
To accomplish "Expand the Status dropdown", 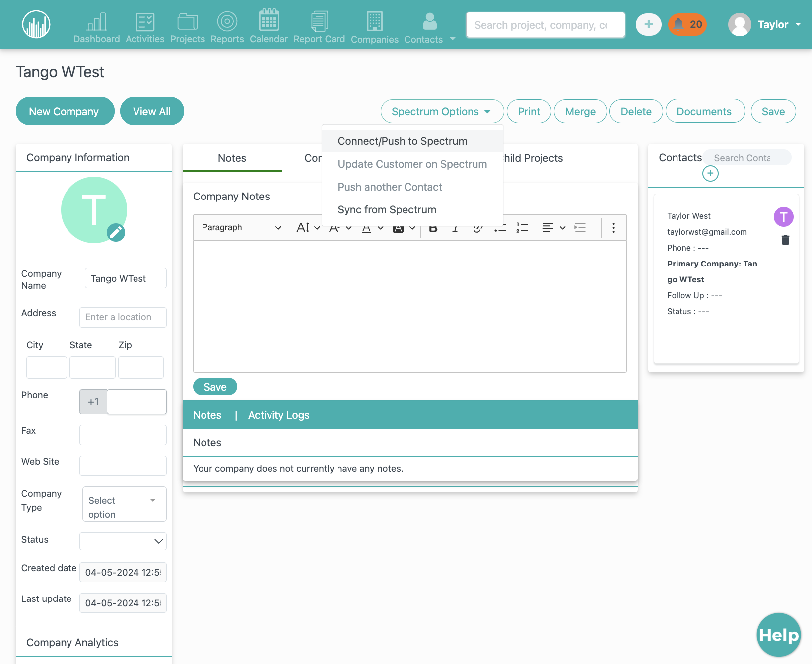I will click(123, 541).
